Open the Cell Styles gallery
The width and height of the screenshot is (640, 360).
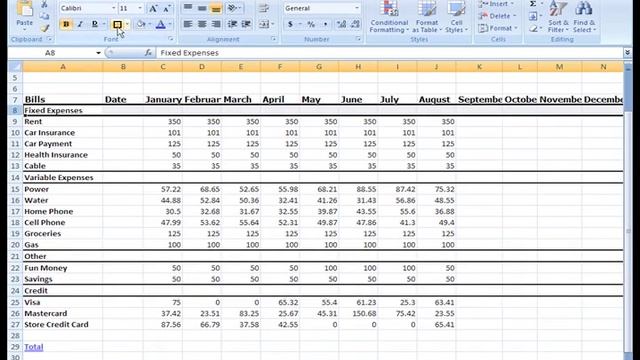(456, 17)
